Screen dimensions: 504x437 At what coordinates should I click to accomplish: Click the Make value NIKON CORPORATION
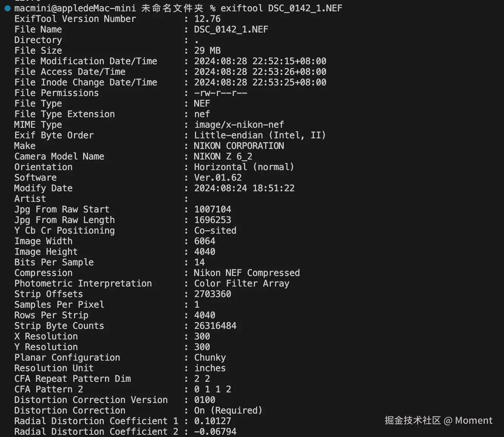(239, 146)
